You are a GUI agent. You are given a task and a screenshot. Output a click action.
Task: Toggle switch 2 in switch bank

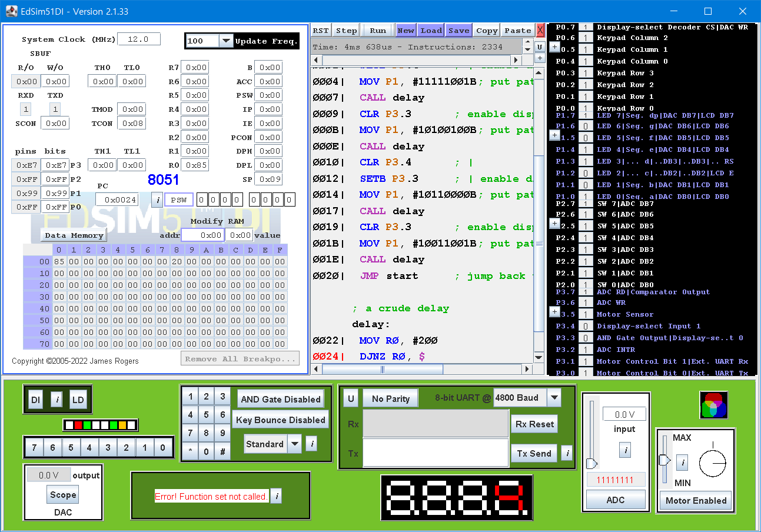126,448
